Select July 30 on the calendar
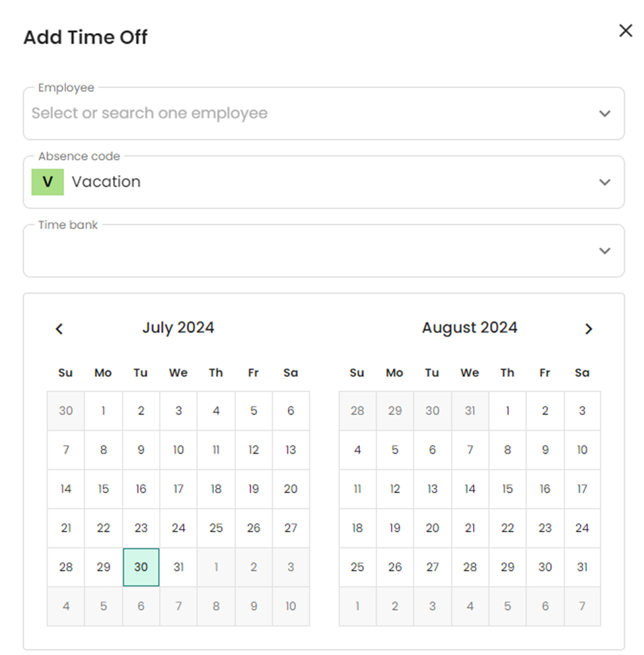Image resolution: width=644 pixels, height=655 pixels. (x=141, y=567)
